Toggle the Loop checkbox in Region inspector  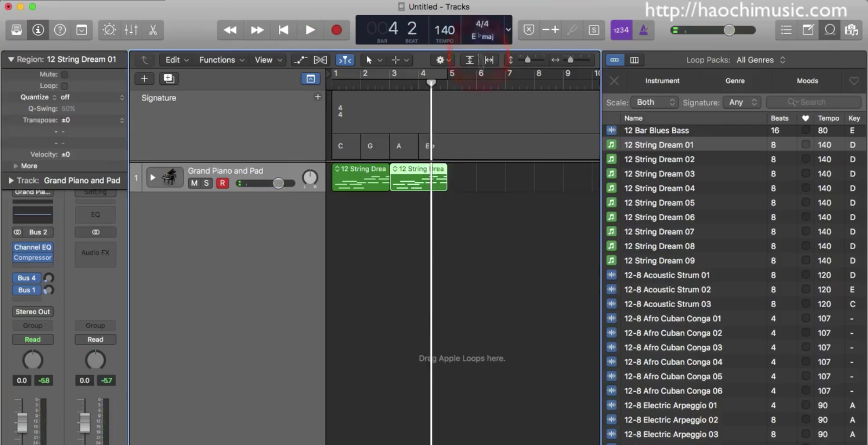pyautogui.click(x=65, y=86)
